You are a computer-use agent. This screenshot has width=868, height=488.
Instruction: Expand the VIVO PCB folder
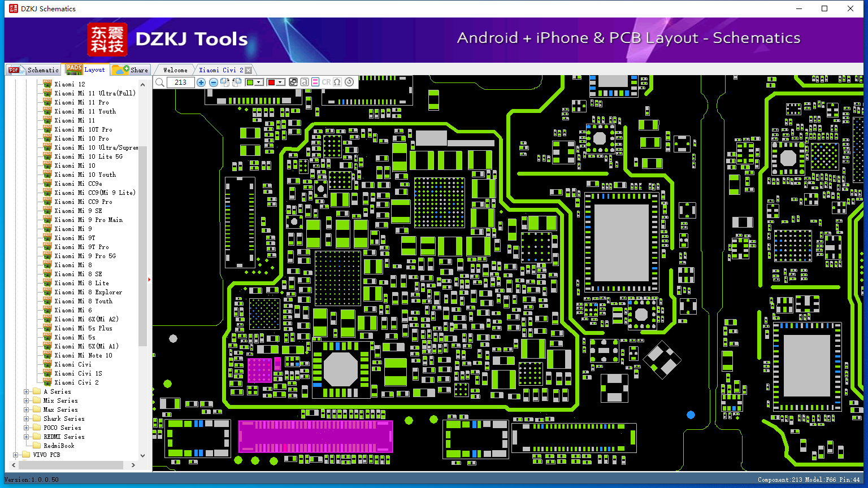point(15,455)
